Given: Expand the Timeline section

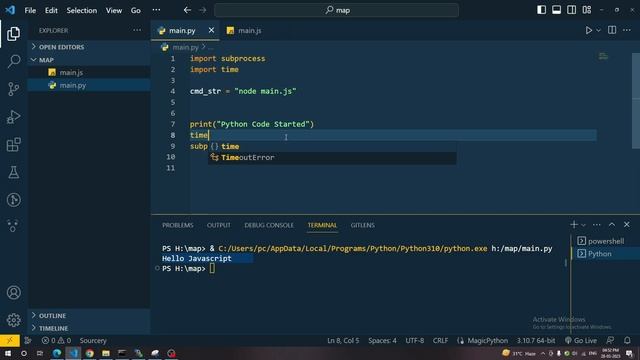Looking at the screenshot, I should (x=89, y=328).
